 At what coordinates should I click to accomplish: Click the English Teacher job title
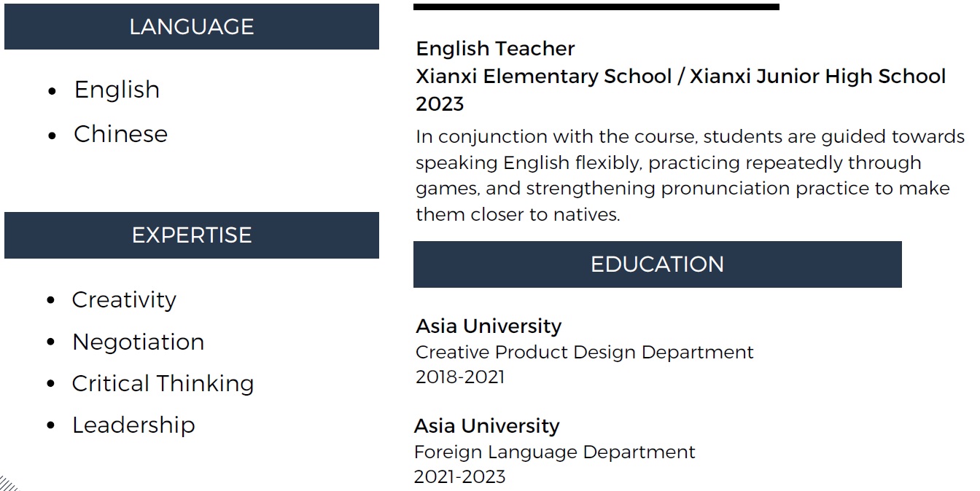[x=495, y=49]
